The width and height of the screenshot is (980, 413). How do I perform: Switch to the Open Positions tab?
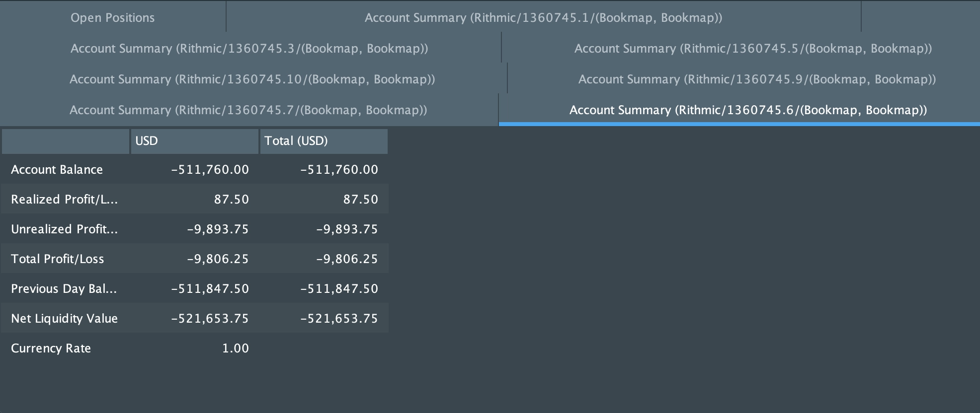click(x=112, y=18)
